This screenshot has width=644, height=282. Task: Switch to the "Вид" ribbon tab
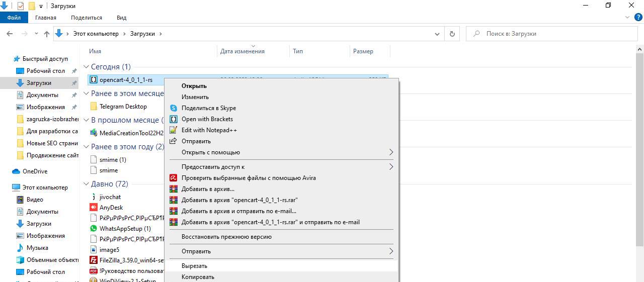(121, 18)
